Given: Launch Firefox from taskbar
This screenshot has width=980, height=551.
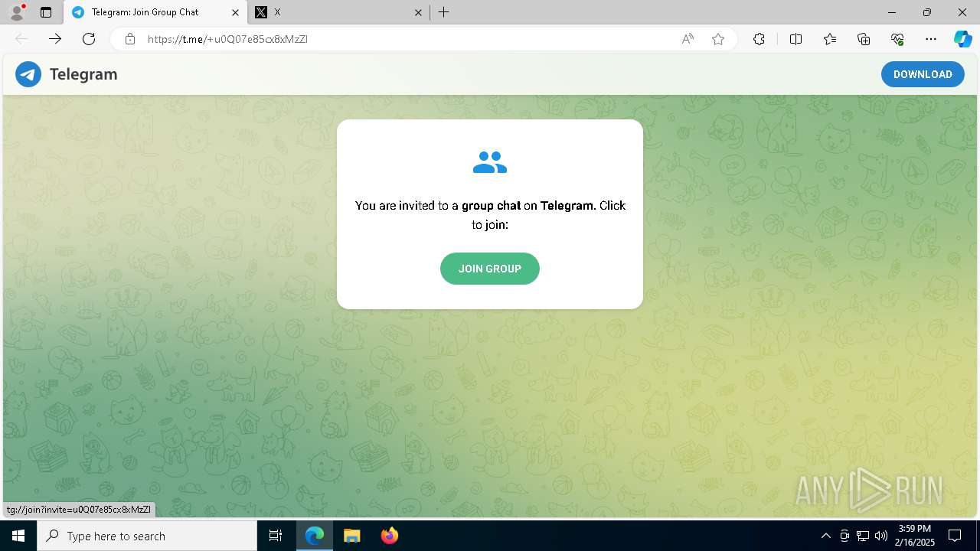Looking at the screenshot, I should pyautogui.click(x=389, y=536).
